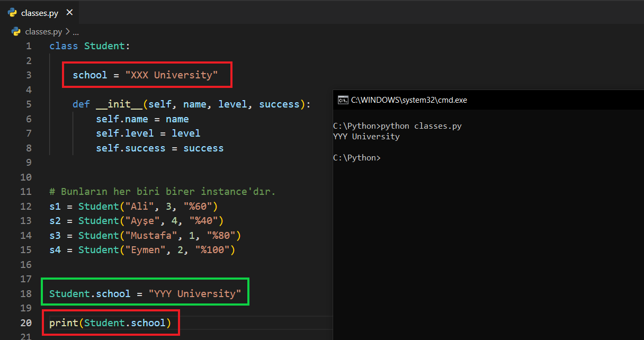Click line number 5 in the gutter
This screenshot has height=340, width=644.
point(29,104)
